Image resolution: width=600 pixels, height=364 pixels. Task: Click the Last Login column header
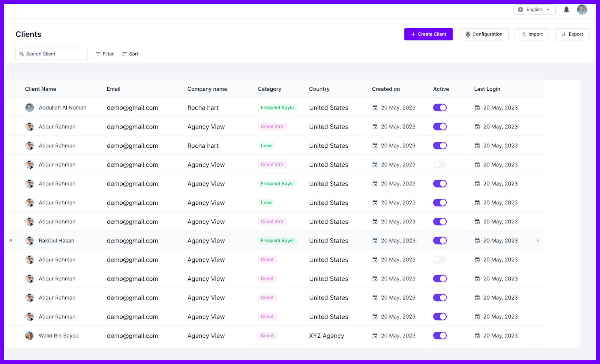487,89
